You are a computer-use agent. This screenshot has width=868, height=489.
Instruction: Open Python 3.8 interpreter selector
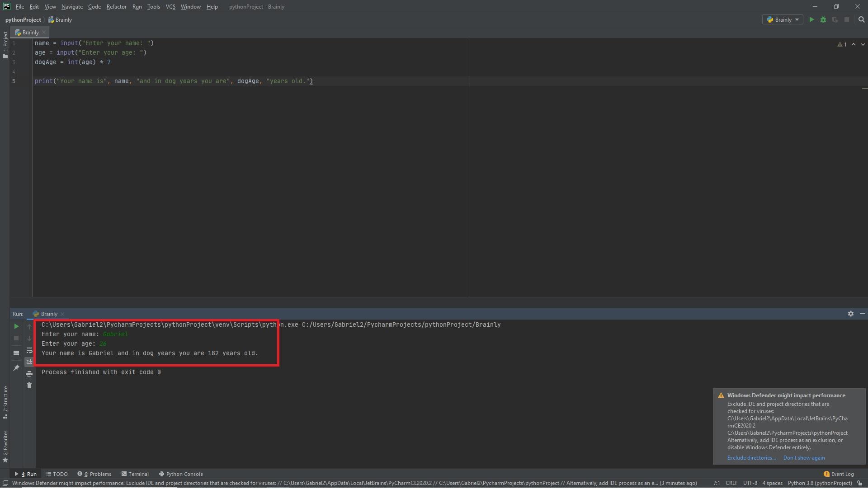click(x=819, y=484)
